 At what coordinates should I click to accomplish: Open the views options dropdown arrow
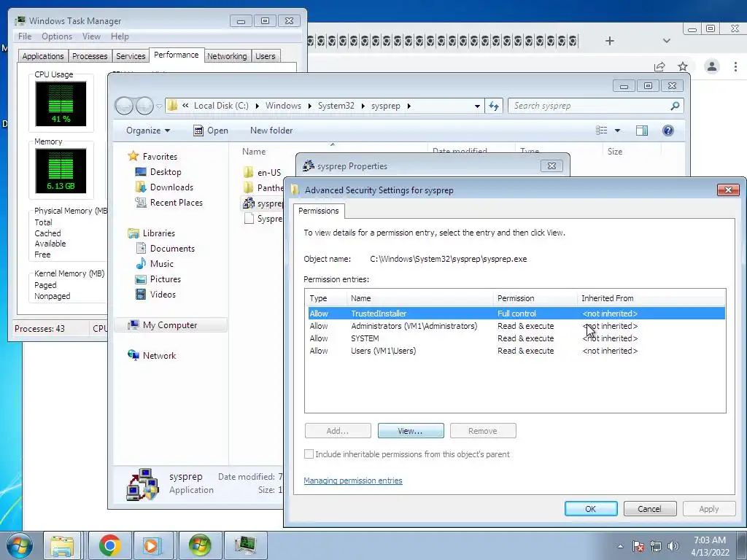pos(617,131)
